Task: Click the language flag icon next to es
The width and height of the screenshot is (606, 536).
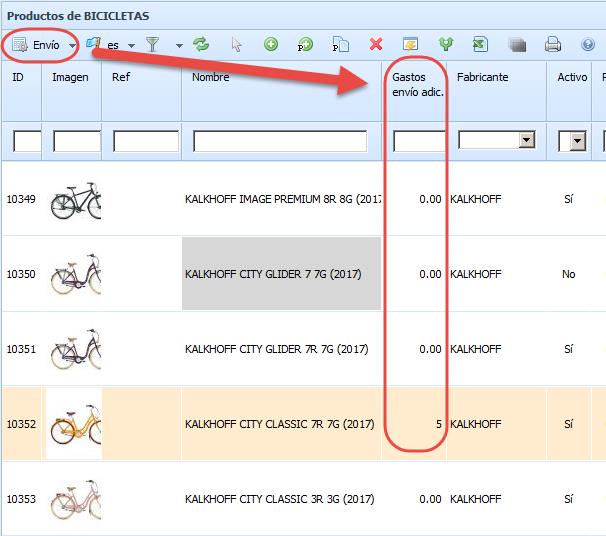Action: (x=93, y=43)
